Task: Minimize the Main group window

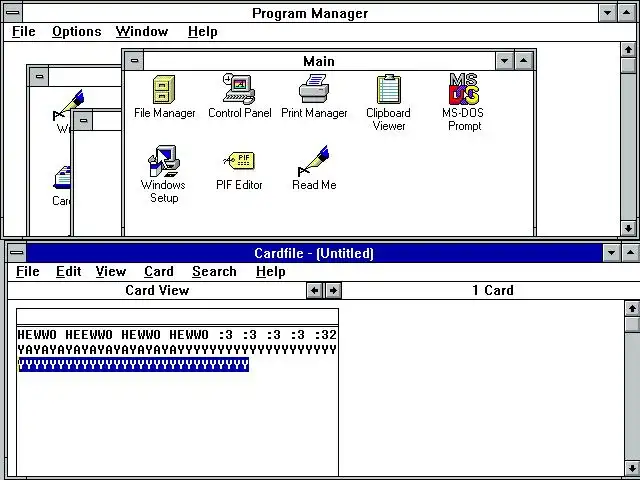Action: click(x=504, y=61)
